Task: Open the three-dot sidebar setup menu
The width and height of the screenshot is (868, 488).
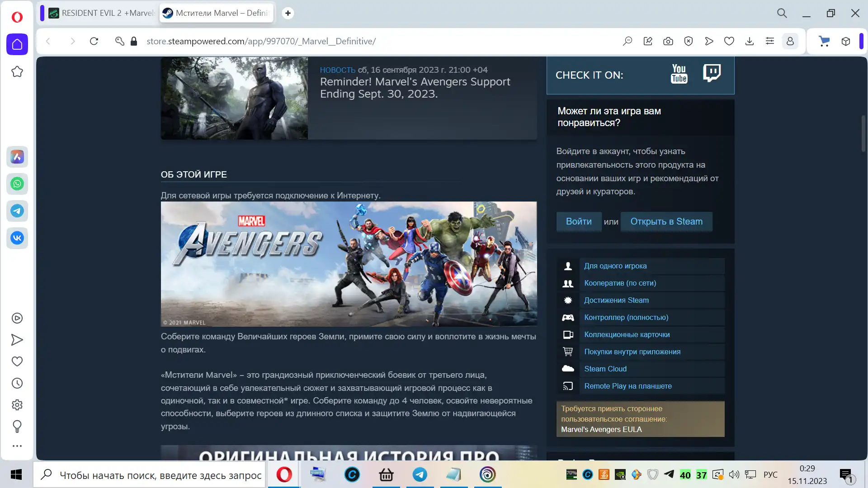Action: point(17,446)
